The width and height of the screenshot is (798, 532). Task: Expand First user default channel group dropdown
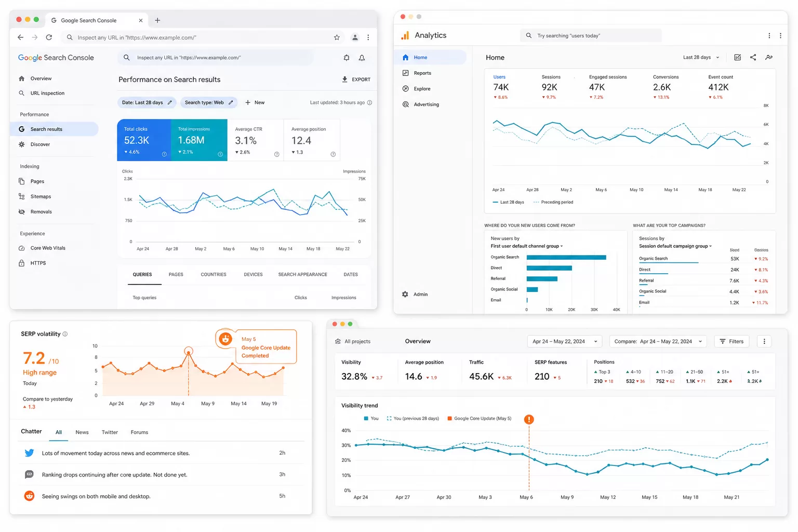point(527,246)
